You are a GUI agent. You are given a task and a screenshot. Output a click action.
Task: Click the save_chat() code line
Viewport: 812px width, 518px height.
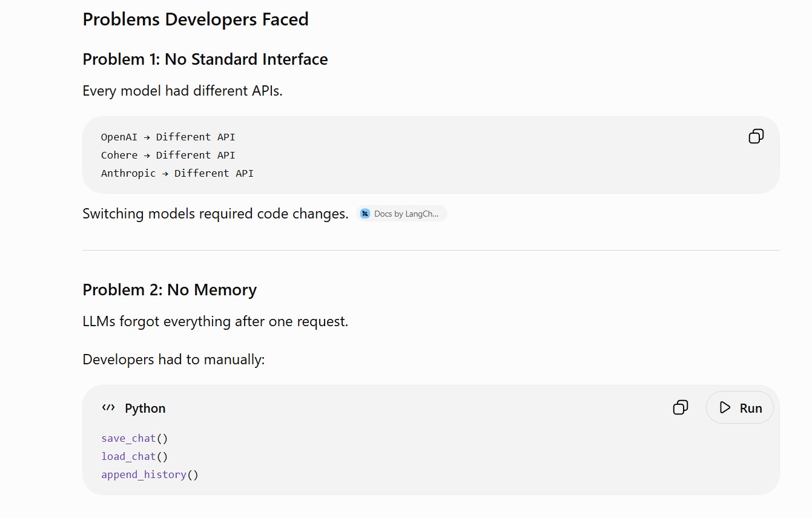(134, 438)
